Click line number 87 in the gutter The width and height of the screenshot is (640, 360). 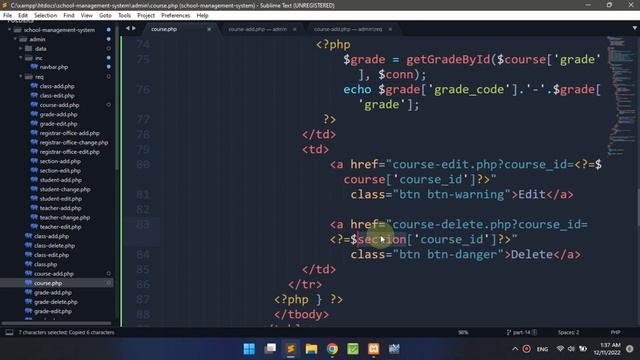click(143, 300)
